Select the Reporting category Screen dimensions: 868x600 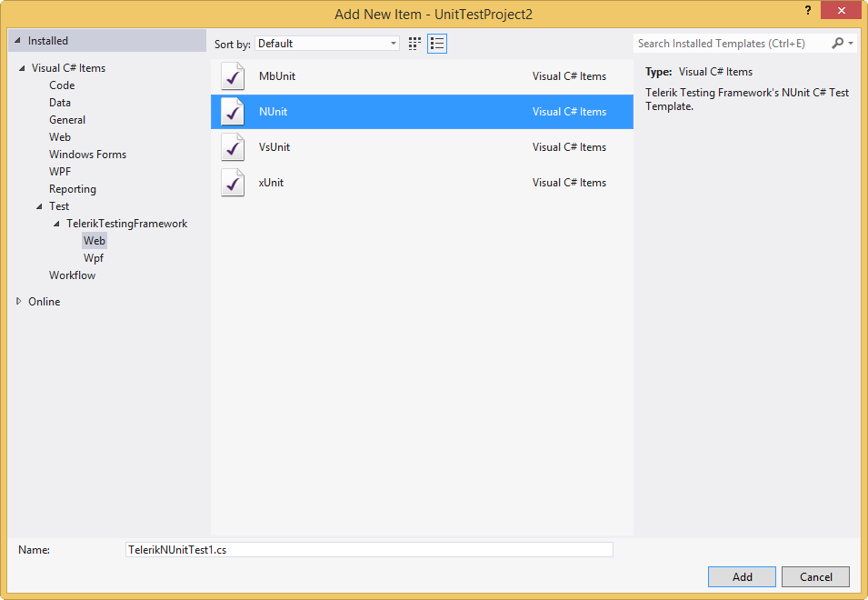[x=73, y=189]
